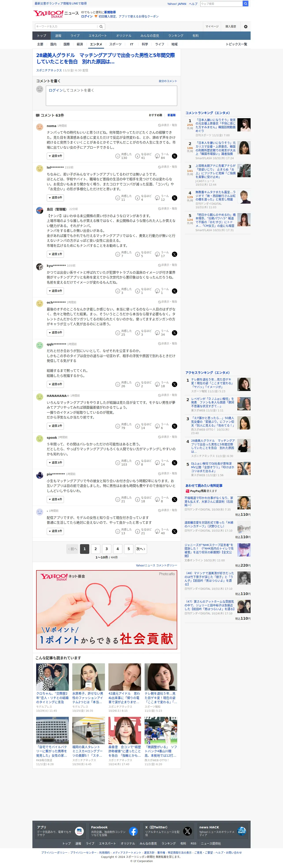Select the 経済 category tab
The height and width of the screenshot is (868, 283).
coord(80,44)
